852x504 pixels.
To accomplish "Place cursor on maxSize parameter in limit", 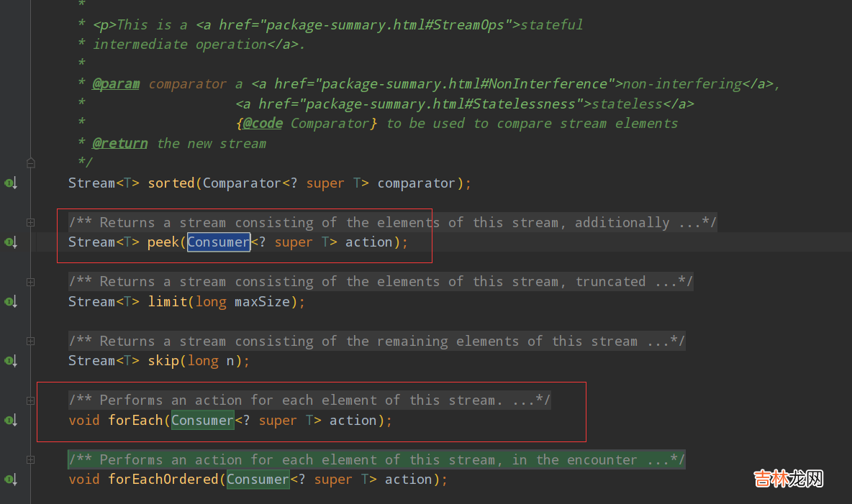I will click(262, 302).
